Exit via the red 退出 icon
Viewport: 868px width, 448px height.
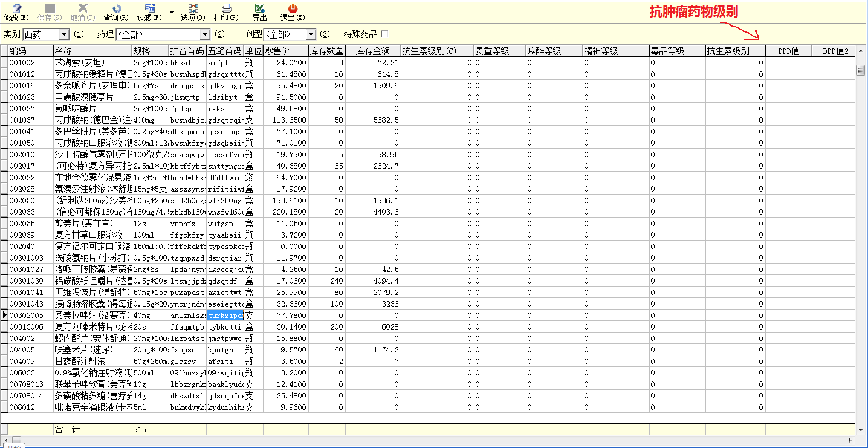click(x=293, y=12)
